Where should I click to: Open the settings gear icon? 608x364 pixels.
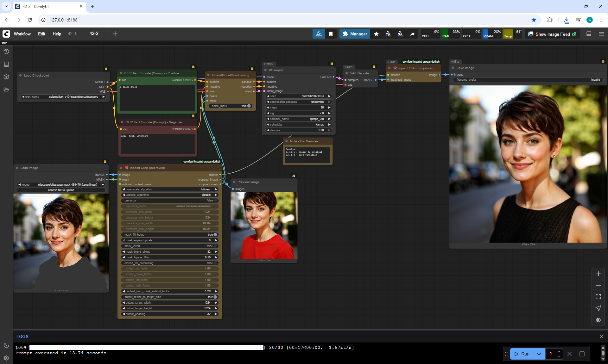(6, 358)
